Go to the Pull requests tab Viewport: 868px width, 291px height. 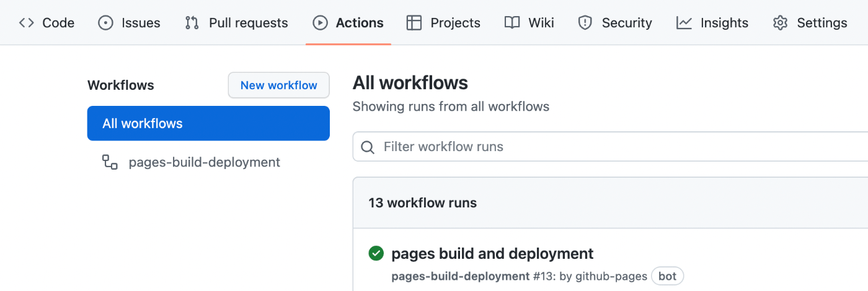click(x=236, y=23)
